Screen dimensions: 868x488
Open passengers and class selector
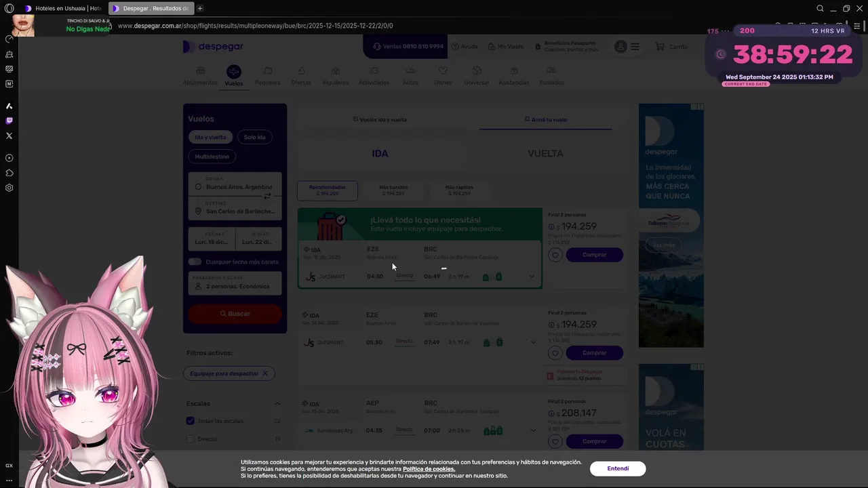[235, 283]
